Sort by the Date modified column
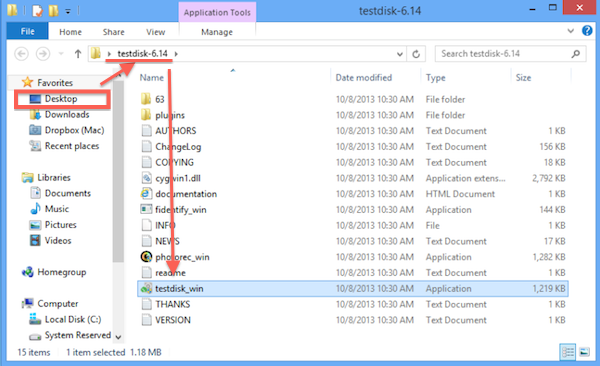The height and width of the screenshot is (366, 600). [x=364, y=78]
